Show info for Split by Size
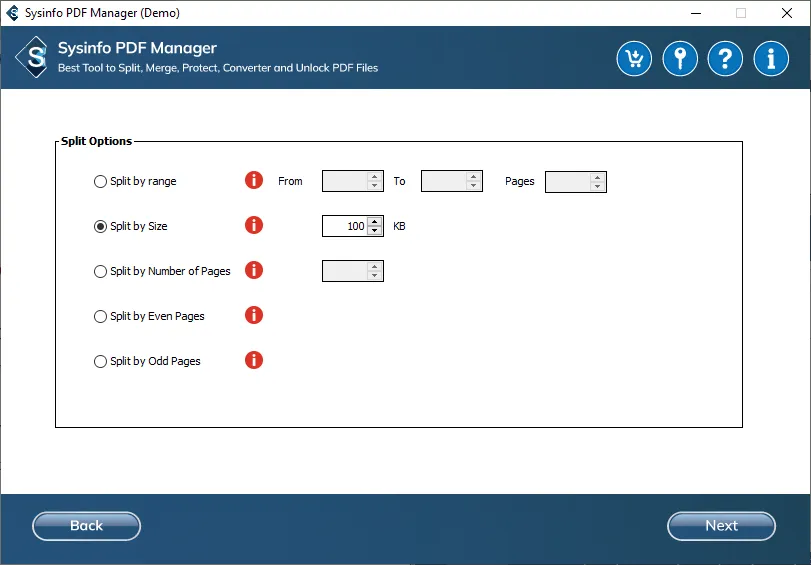 click(254, 226)
